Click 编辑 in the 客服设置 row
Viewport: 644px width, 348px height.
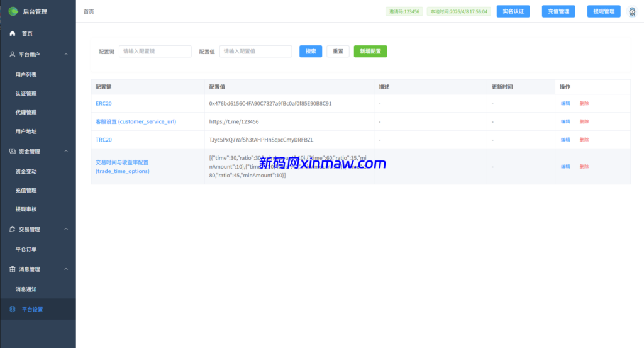[565, 121]
